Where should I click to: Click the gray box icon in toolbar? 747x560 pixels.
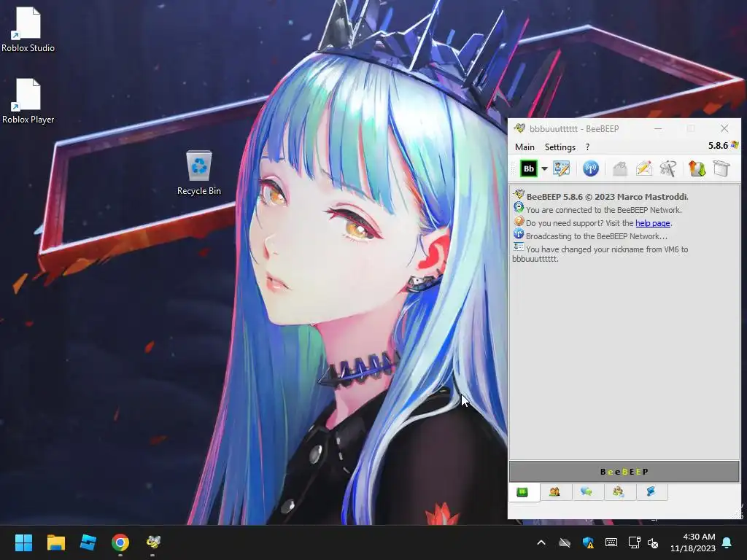(721, 168)
